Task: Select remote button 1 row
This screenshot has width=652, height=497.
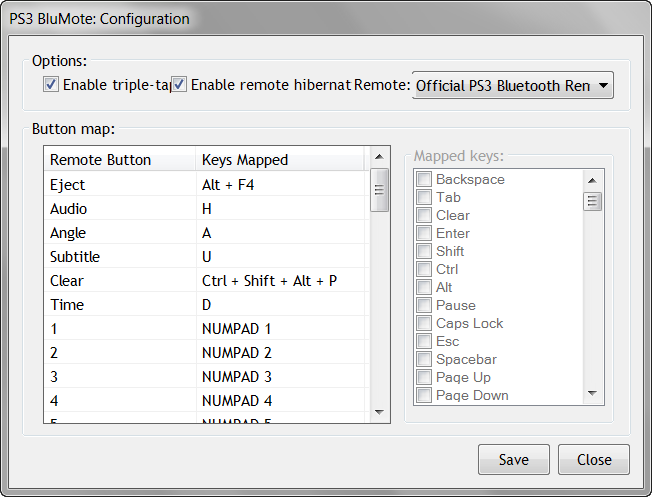Action: [x=207, y=329]
